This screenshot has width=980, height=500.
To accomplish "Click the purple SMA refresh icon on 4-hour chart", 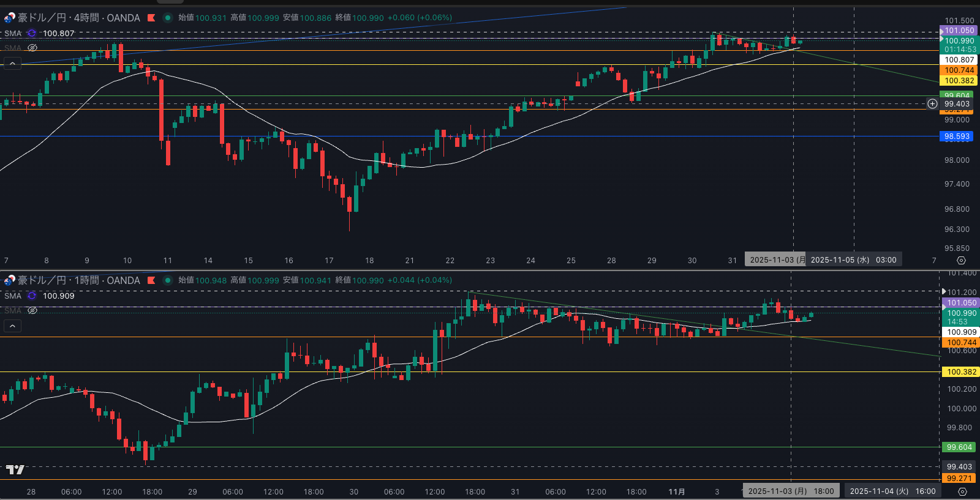I will click(x=32, y=34).
